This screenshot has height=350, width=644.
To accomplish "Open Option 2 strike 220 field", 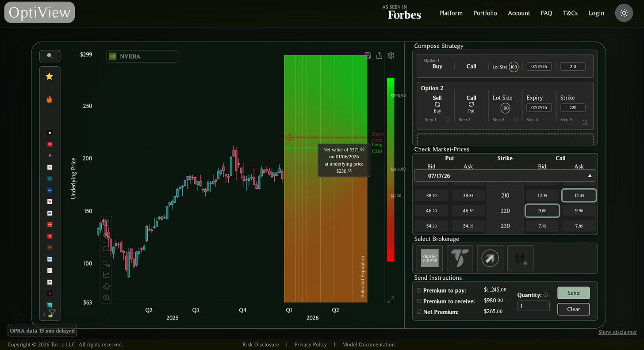I will 573,107.
